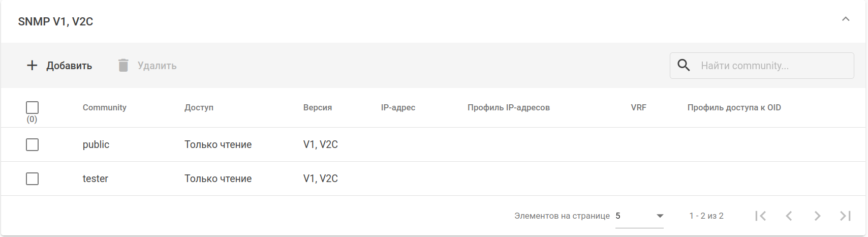Click the Доступ column header
The height and width of the screenshot is (237, 868).
pos(199,107)
